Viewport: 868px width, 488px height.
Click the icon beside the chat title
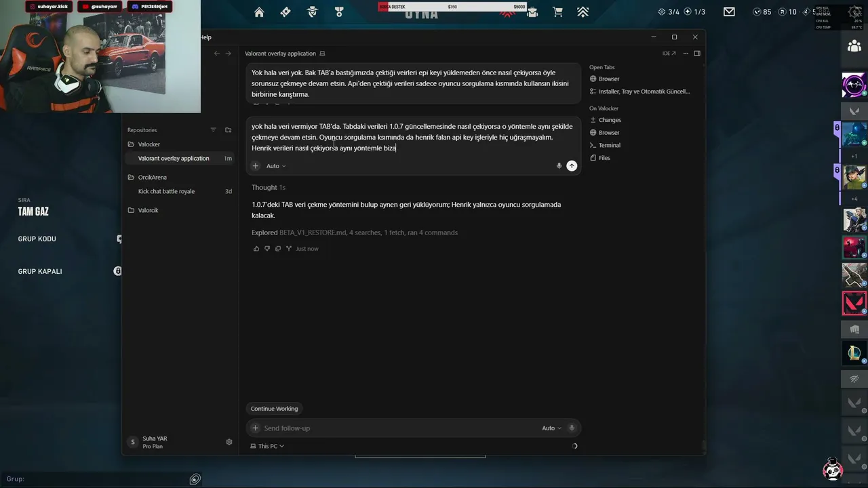click(x=322, y=54)
